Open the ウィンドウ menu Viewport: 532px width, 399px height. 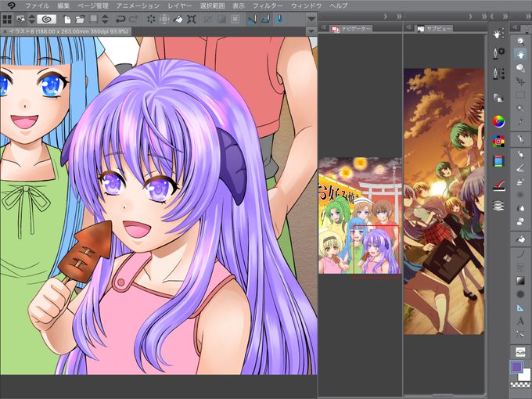(306, 5)
